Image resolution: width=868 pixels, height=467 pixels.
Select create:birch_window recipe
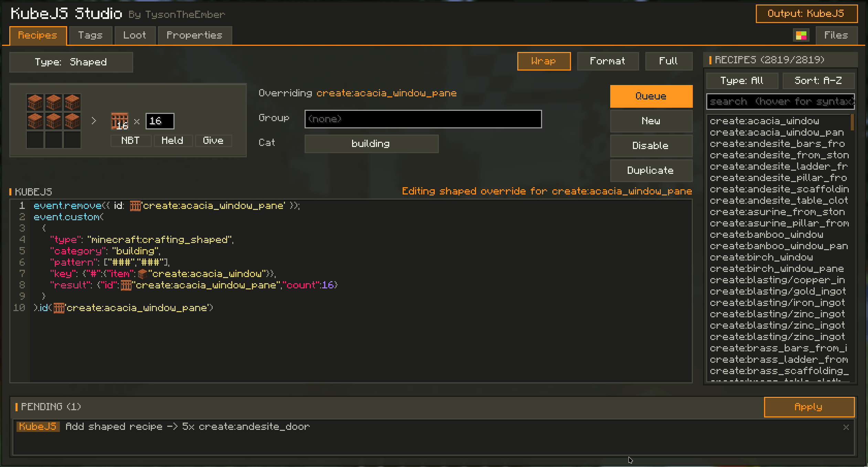(778, 257)
